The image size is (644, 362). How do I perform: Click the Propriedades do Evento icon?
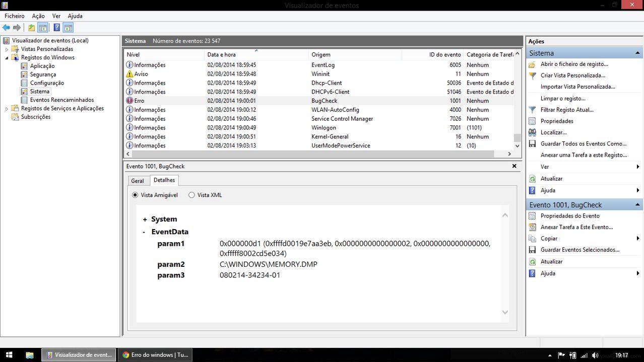pyautogui.click(x=532, y=216)
